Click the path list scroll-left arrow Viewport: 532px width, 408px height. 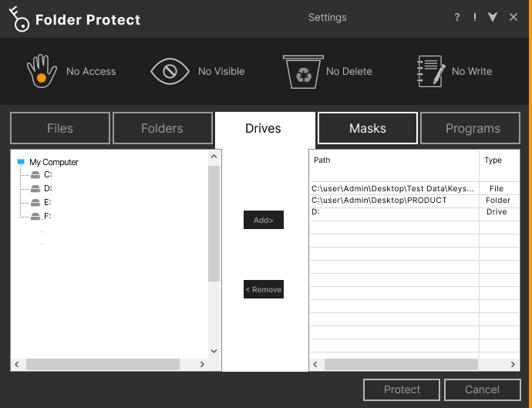coord(315,364)
